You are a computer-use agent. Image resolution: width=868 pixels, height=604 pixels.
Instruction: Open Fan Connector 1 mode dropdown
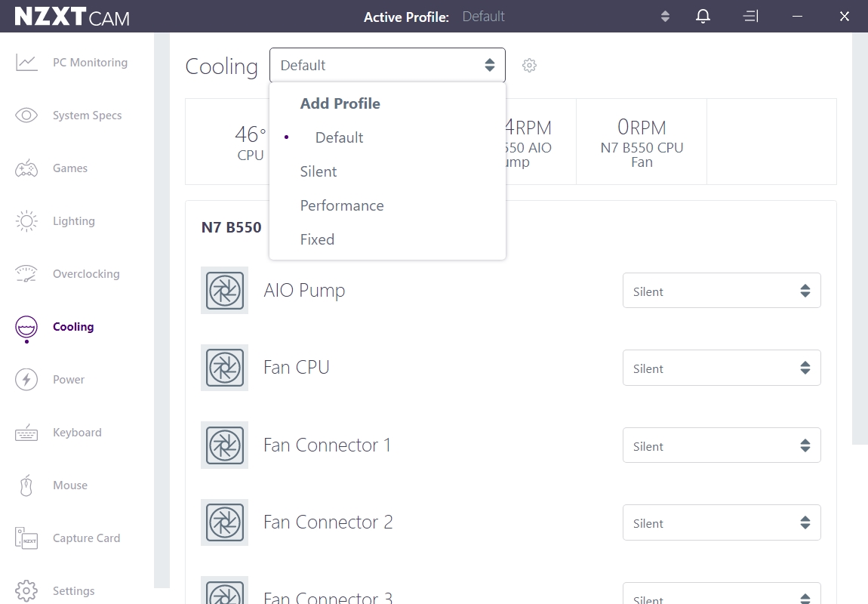click(722, 445)
